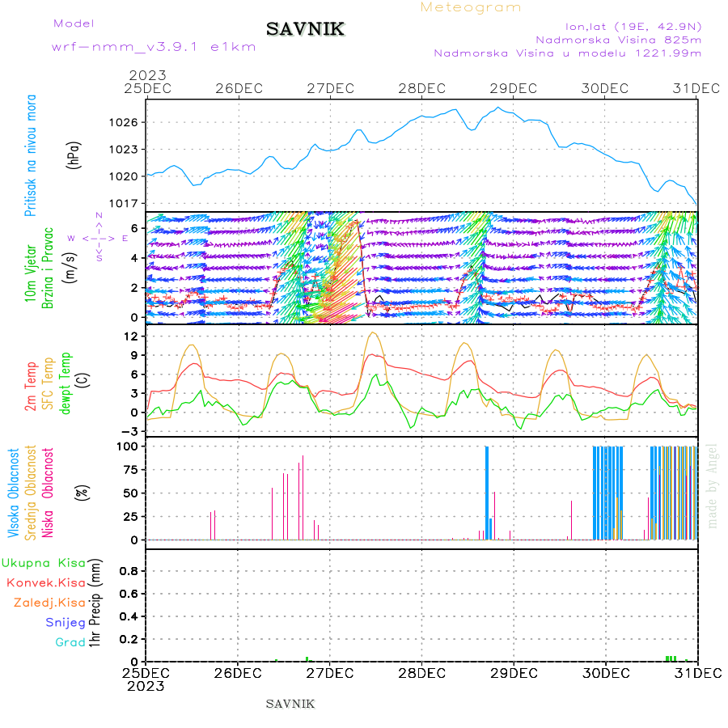
Task: Select the 9 tick on the temperature axis
Action: [134, 355]
